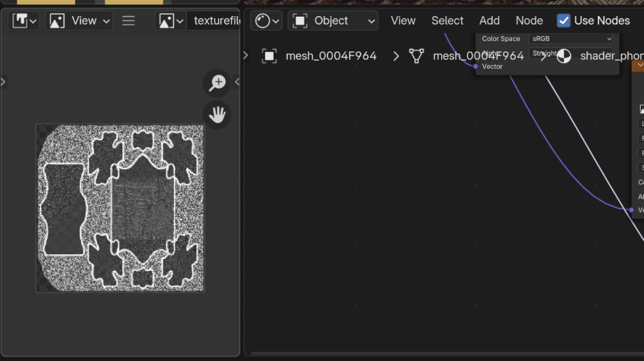Click the mesh data icon in breadcrumb
The height and width of the screenshot is (361, 644).
417,56
